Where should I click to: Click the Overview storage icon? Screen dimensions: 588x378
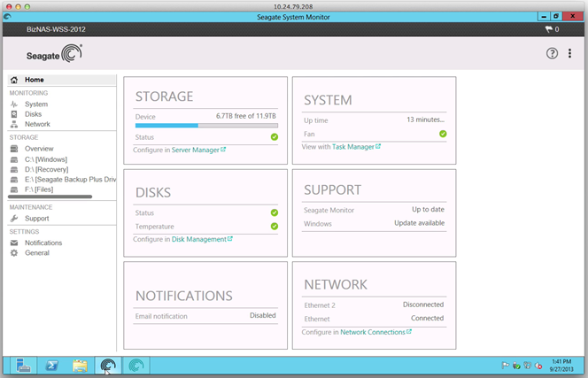(14, 149)
